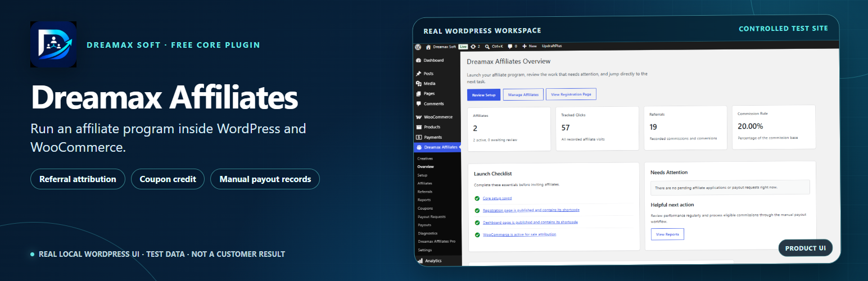Click the WordPress logo in the admin bar
Viewport: 868px width, 281px height.
[x=418, y=47]
